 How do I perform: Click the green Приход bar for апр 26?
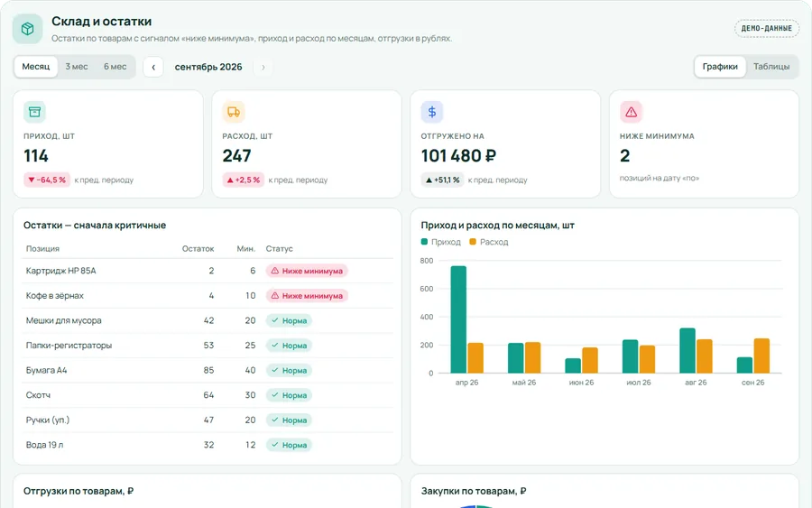pyautogui.click(x=458, y=319)
